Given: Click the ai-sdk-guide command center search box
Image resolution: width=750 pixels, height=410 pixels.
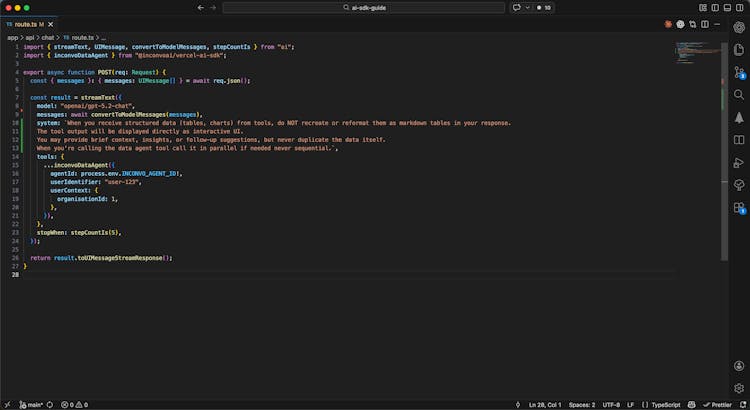Looking at the screenshot, I should click(x=363, y=7).
